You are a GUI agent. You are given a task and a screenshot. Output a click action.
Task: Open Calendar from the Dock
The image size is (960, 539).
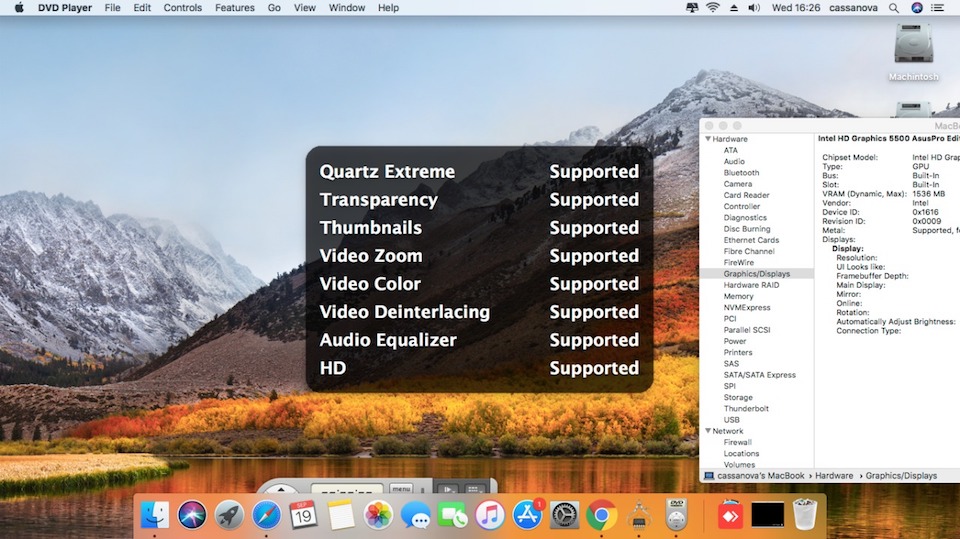(x=303, y=515)
